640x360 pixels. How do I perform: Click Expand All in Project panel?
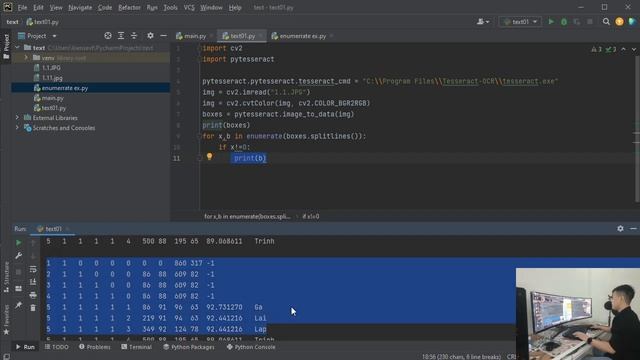pyautogui.click(x=121, y=36)
